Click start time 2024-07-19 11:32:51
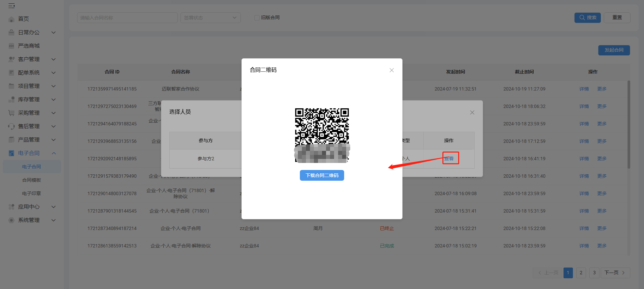The image size is (644, 289). [x=455, y=89]
